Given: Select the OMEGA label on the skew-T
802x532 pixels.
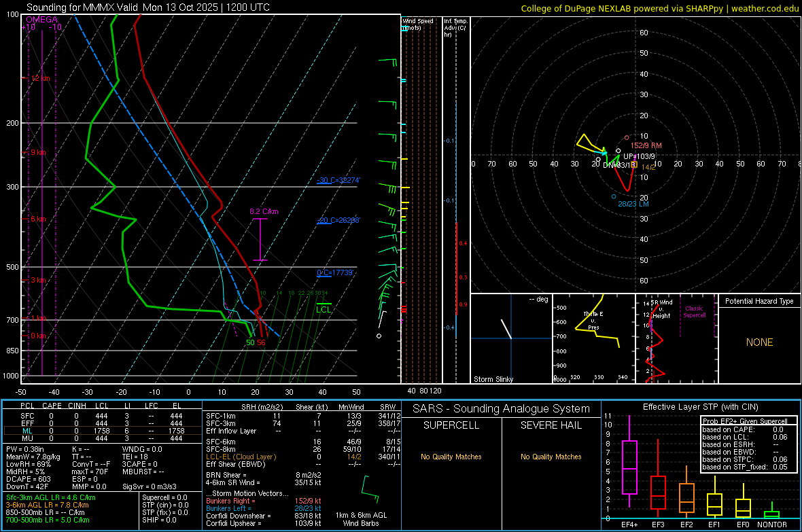Looking at the screenshot, I should click(42, 20).
